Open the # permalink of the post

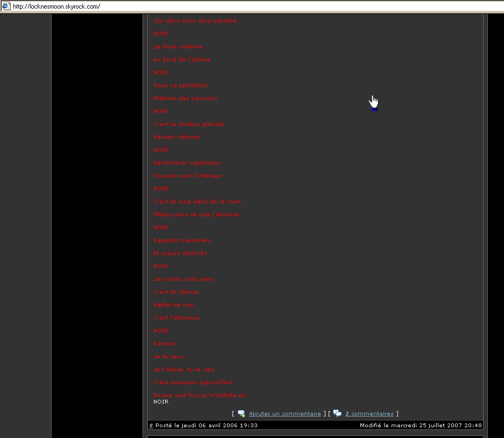[x=151, y=426]
